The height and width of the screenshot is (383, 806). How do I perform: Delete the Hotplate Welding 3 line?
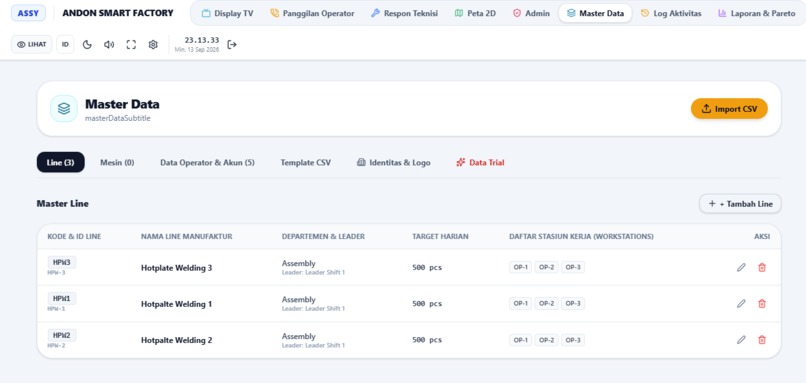click(x=762, y=267)
